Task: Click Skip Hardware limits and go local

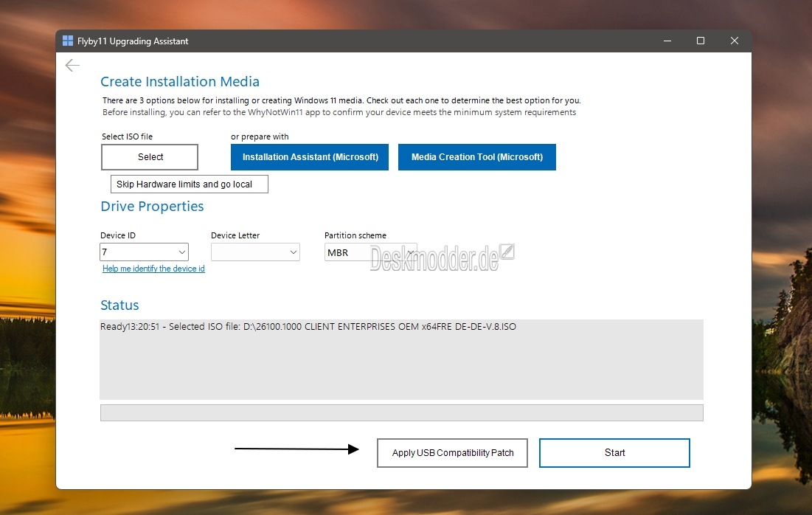Action: point(190,184)
